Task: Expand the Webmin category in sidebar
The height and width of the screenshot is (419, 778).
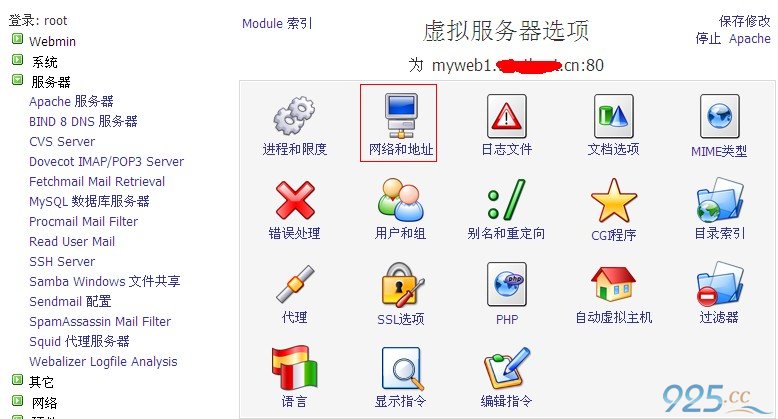Action: click(x=17, y=39)
